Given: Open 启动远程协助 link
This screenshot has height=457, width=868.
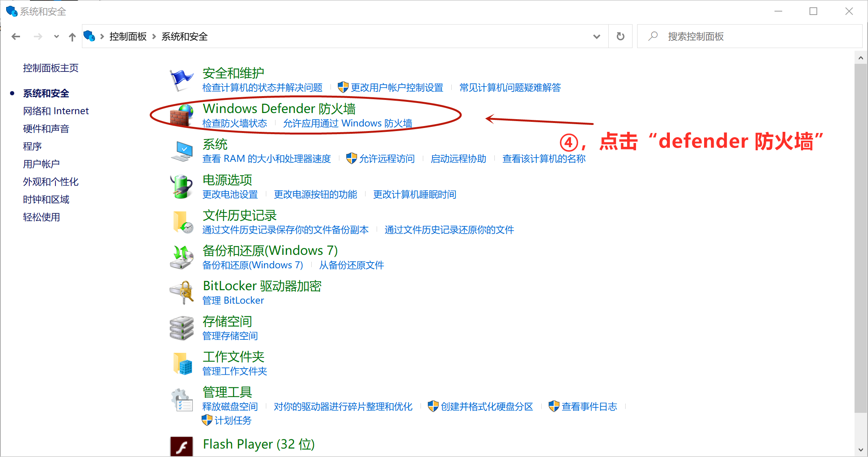Looking at the screenshot, I should 459,159.
